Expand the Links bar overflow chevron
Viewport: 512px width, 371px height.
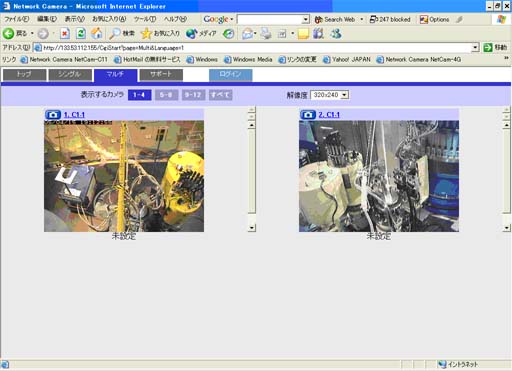tap(506, 58)
